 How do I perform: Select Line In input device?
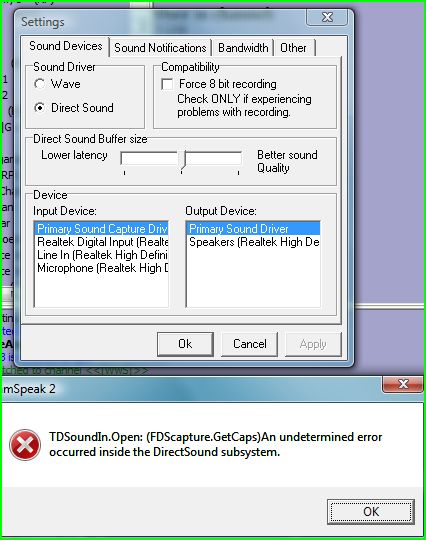(x=101, y=255)
